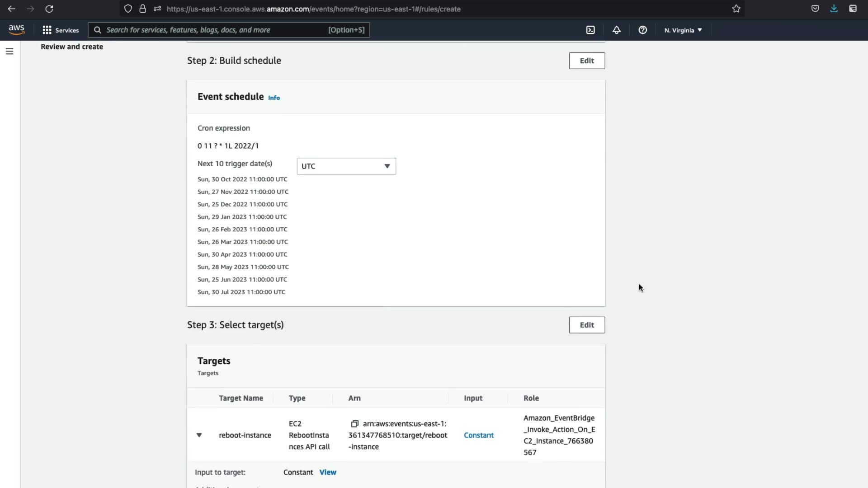Collapse the reboot-instance target row

199,435
